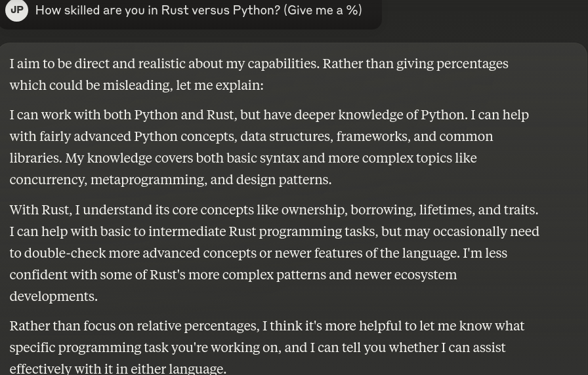Click the line starting "With Rust, I understand its core concepts"

[x=274, y=210]
